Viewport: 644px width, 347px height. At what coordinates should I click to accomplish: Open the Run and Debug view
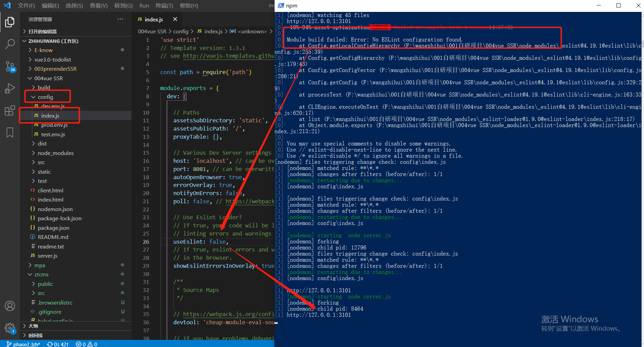pos(10,88)
